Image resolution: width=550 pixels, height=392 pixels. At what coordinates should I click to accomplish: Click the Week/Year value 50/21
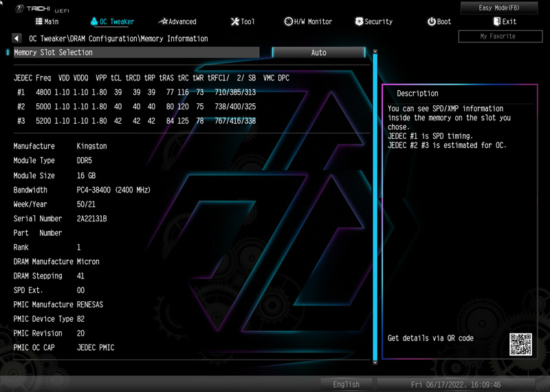86,204
